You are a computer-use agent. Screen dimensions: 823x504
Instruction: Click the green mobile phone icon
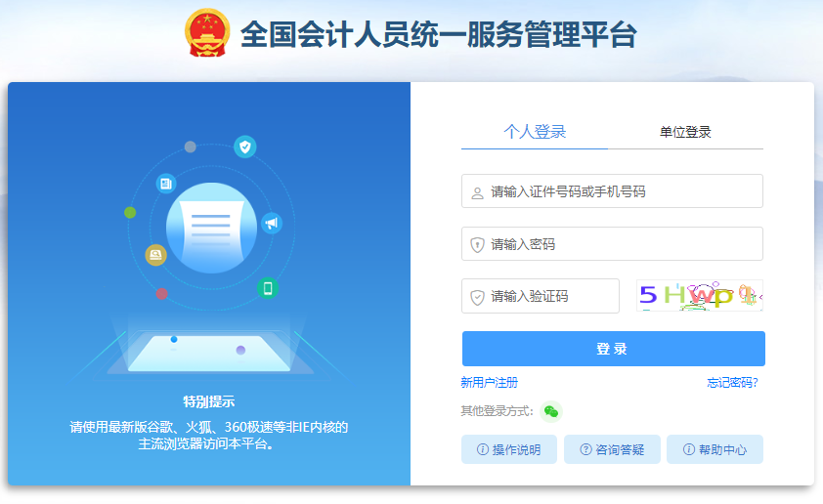tap(268, 288)
